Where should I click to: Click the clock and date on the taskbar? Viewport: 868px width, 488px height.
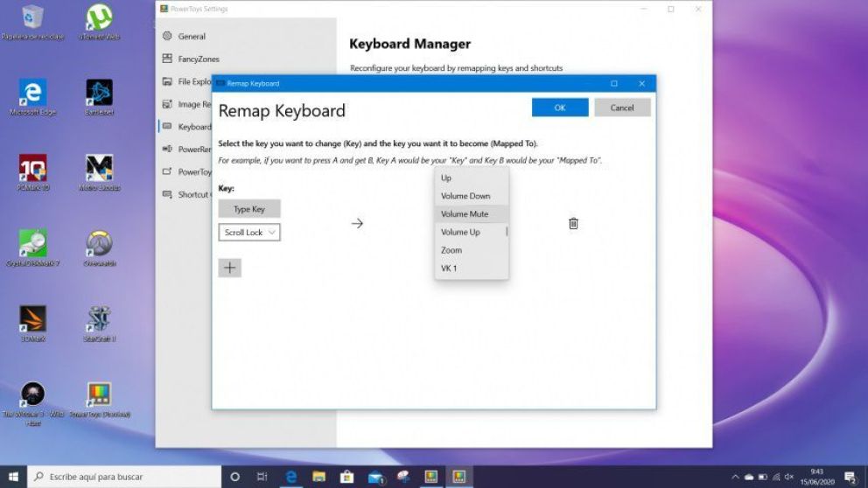pyautogui.click(x=816, y=477)
